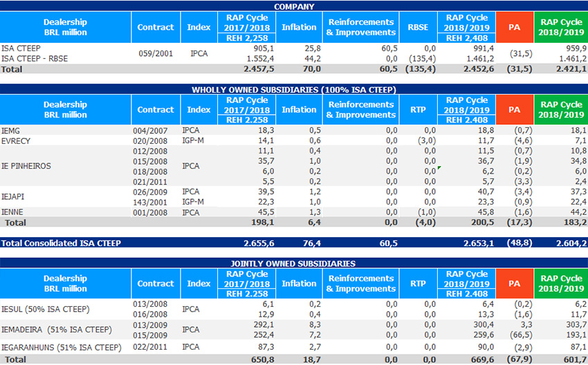Image resolution: width=588 pixels, height=365 pixels.
Task: Click the total inflation value 70,0
Action: [311, 69]
